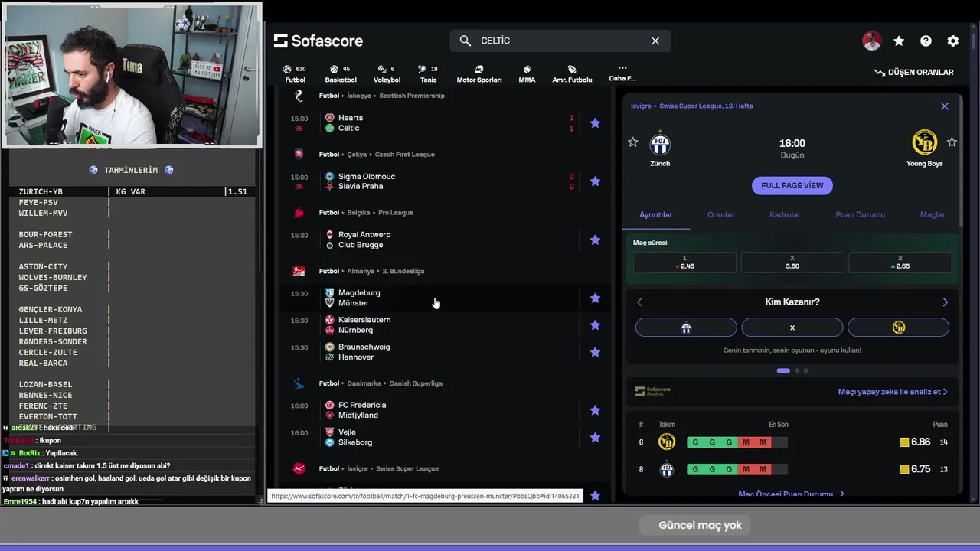
Task: Select MMA sport category
Action: pos(527,74)
